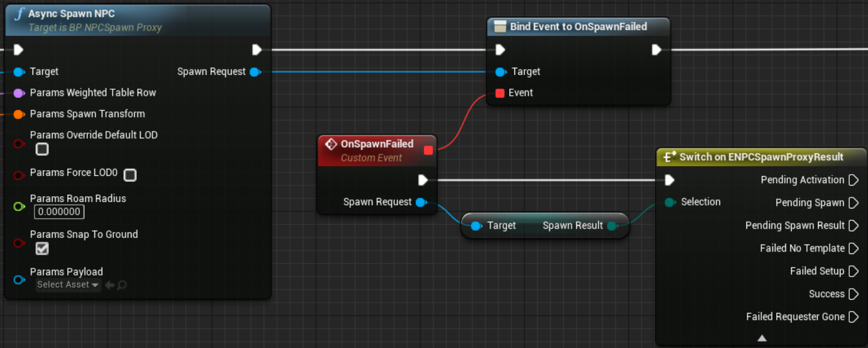Click the Params Spawn Transform orange pin
The height and width of the screenshot is (348, 868).
18,114
